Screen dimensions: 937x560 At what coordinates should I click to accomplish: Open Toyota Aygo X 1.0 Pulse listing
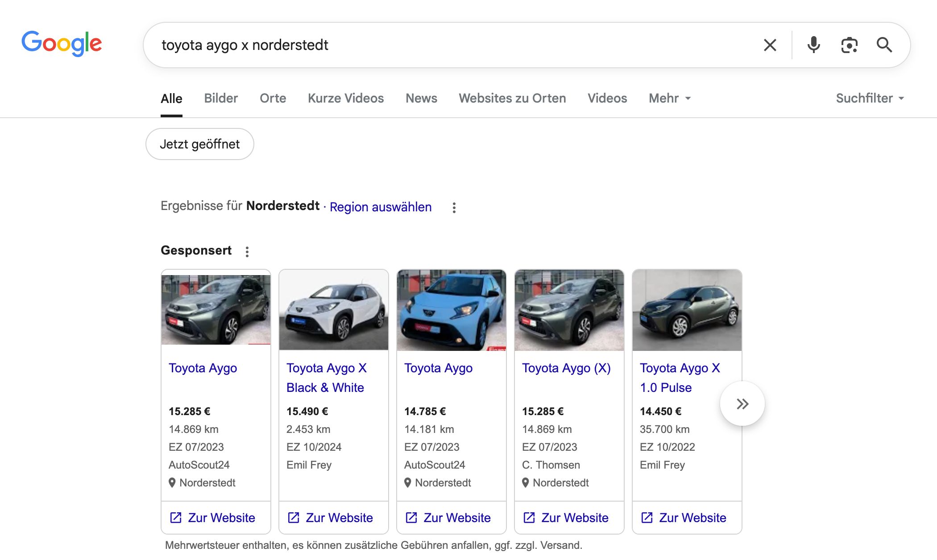pyautogui.click(x=680, y=378)
